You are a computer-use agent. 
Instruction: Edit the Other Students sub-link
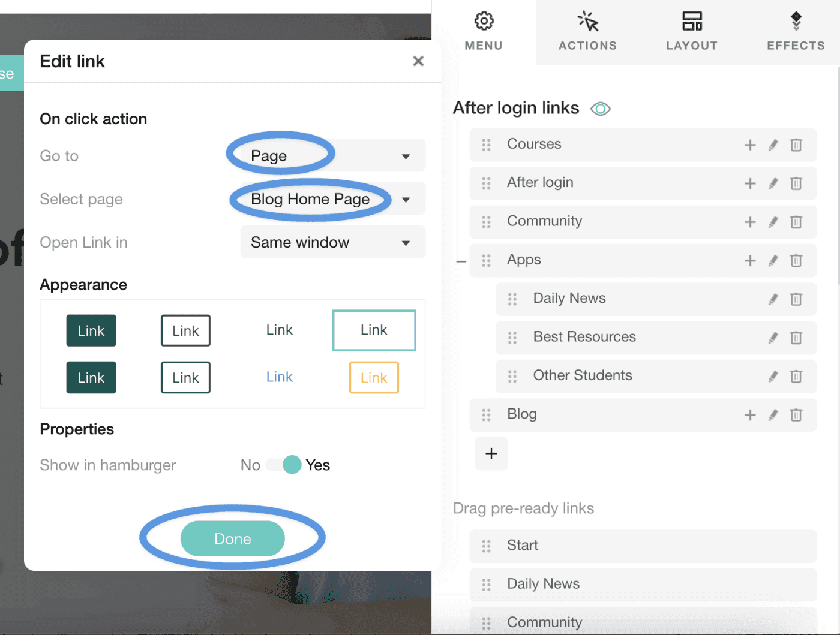tap(773, 376)
